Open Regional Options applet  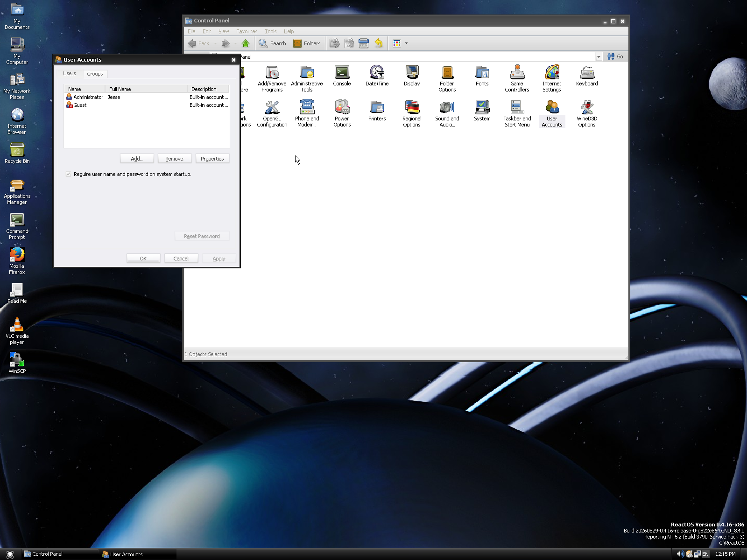pos(412,113)
